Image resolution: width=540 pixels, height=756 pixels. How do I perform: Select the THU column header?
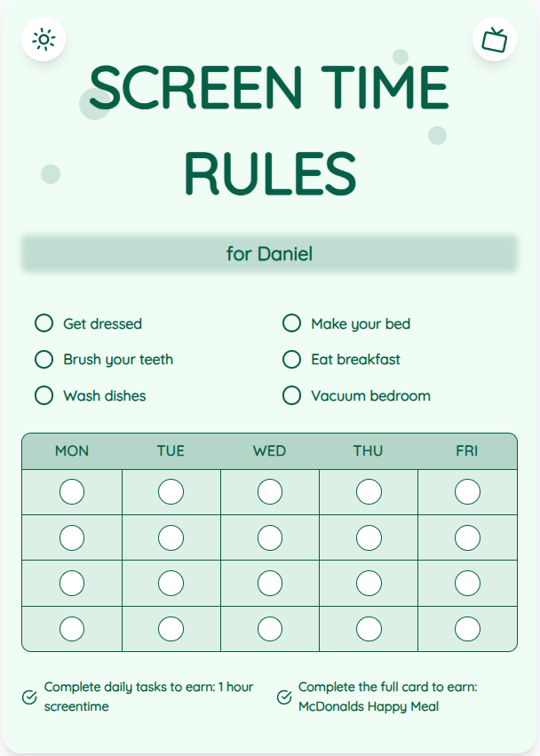point(369,451)
